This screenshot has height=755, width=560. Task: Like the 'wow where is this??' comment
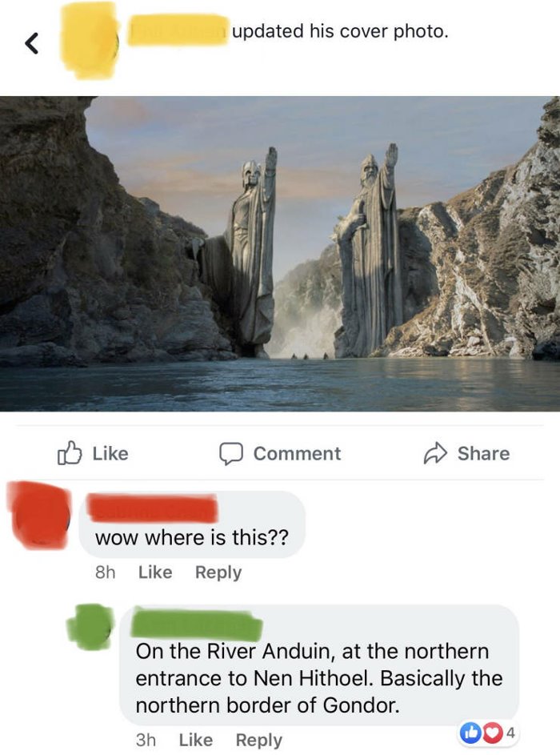(x=155, y=572)
